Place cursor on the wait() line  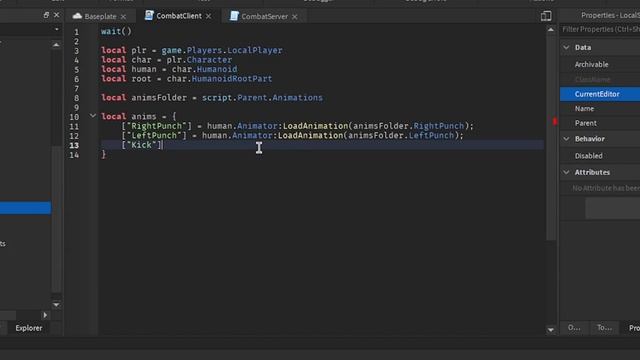116,31
